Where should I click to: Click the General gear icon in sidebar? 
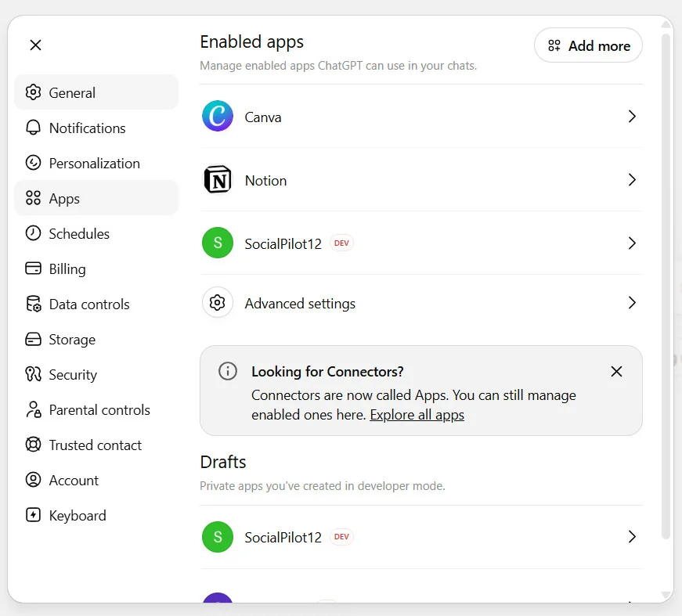pos(33,92)
